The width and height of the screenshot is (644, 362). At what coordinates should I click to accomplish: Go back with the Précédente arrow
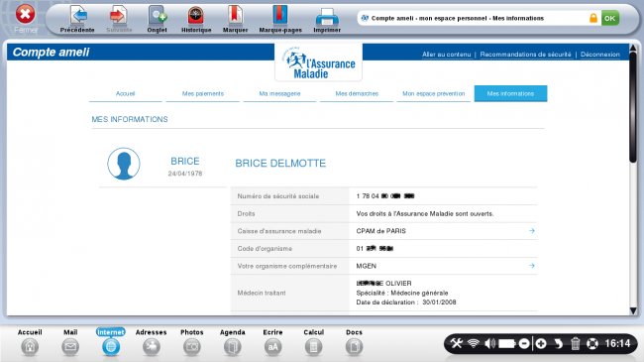pyautogui.click(x=77, y=19)
